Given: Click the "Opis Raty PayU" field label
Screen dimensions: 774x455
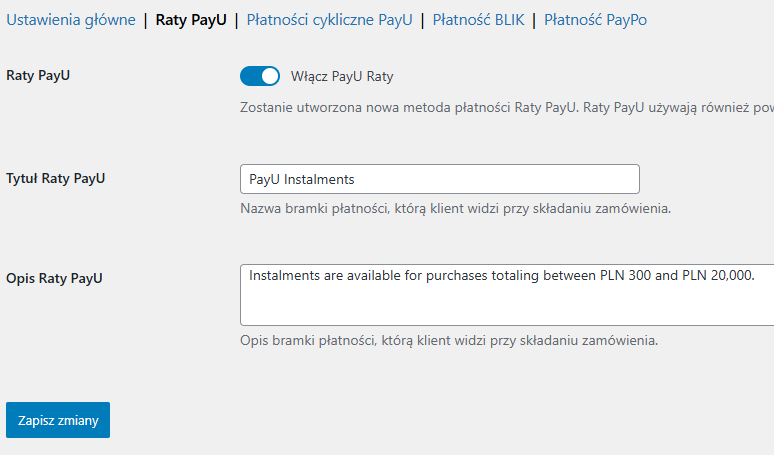Looking at the screenshot, I should tap(54, 278).
